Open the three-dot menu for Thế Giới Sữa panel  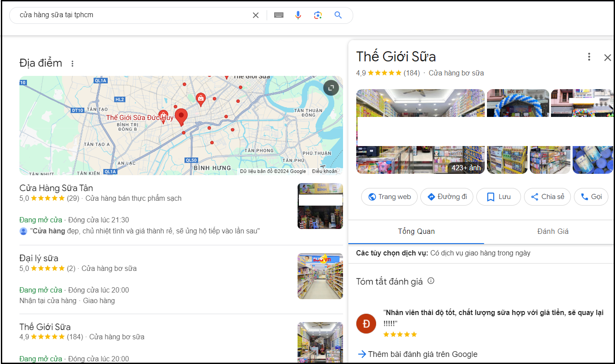(589, 56)
